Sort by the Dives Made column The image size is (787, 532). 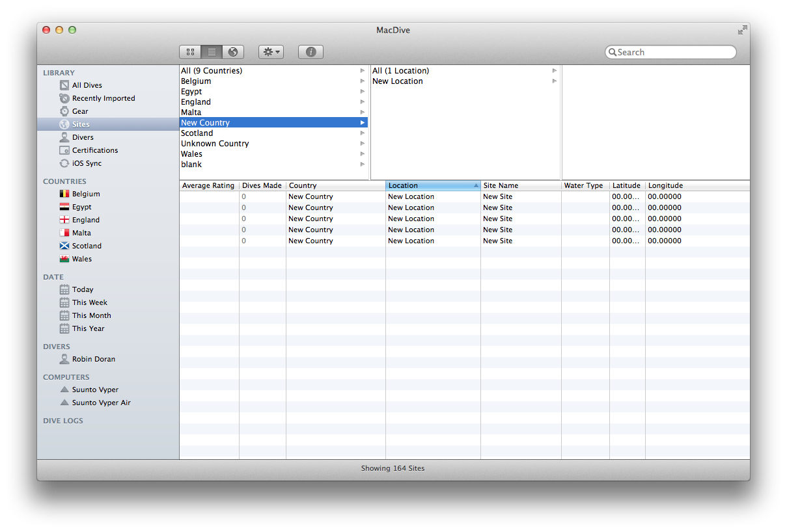262,185
